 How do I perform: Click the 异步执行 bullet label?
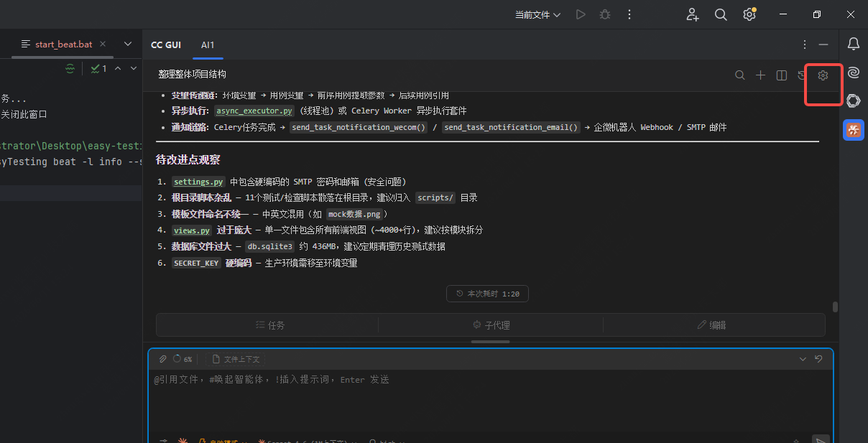click(x=190, y=111)
